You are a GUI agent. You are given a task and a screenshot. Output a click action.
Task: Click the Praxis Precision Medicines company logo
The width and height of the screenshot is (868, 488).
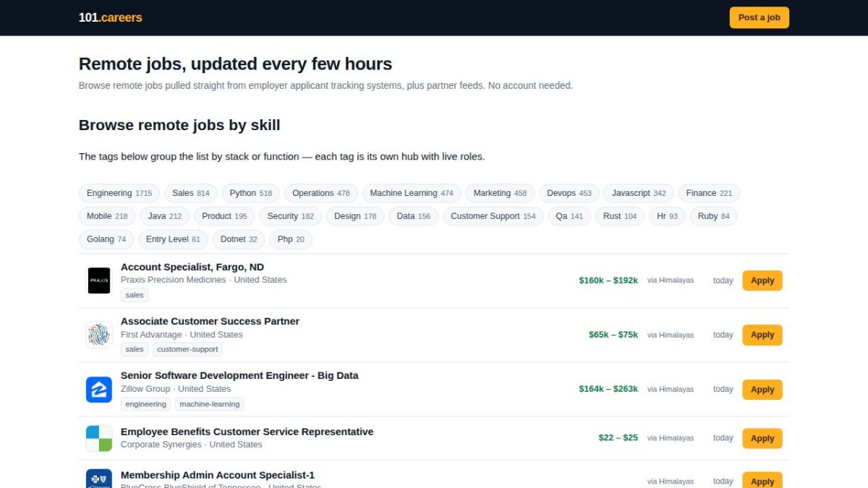99,281
